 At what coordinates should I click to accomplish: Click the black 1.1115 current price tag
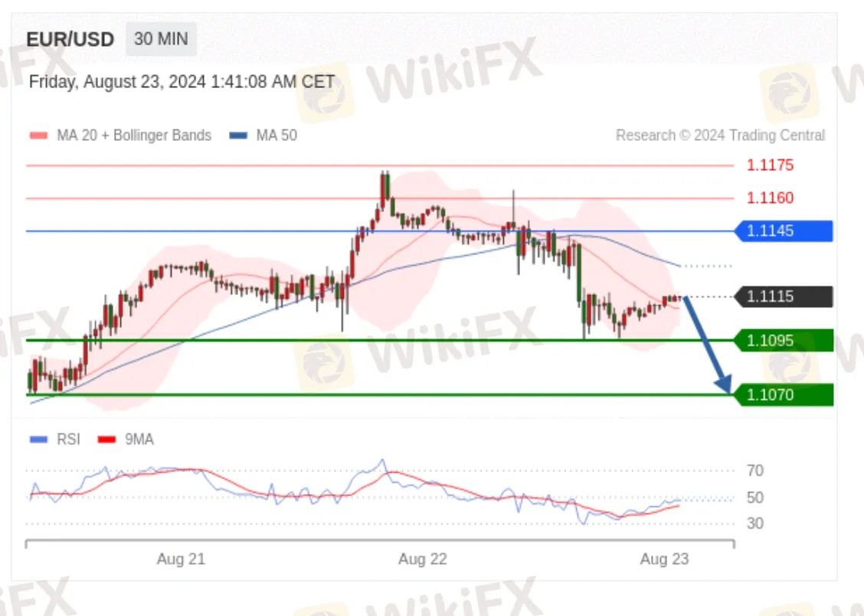(784, 297)
